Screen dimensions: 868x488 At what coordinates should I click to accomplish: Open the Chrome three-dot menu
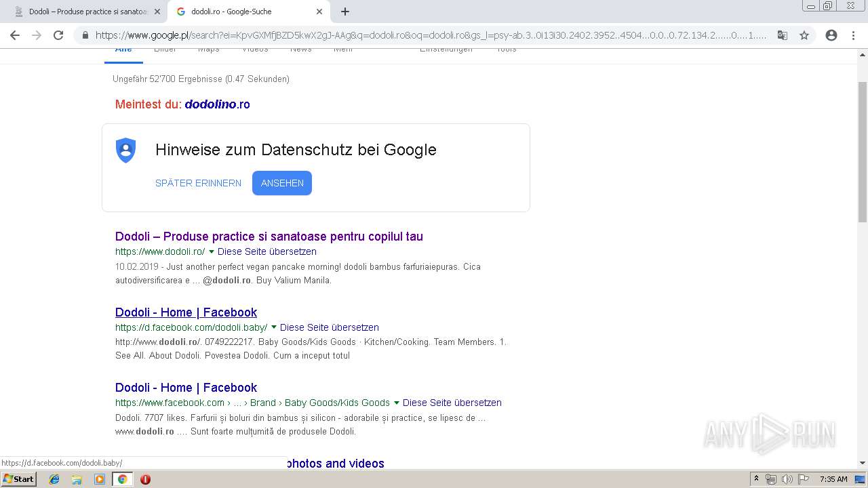click(853, 35)
